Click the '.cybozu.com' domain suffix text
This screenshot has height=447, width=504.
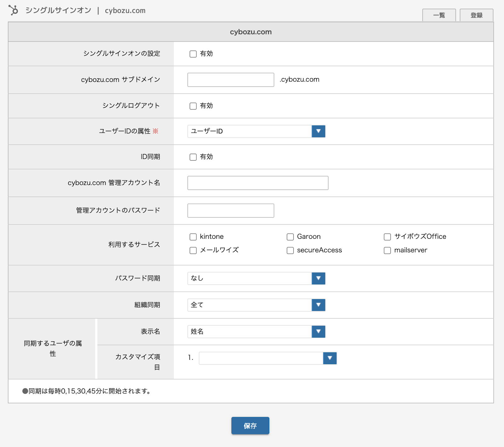[299, 79]
